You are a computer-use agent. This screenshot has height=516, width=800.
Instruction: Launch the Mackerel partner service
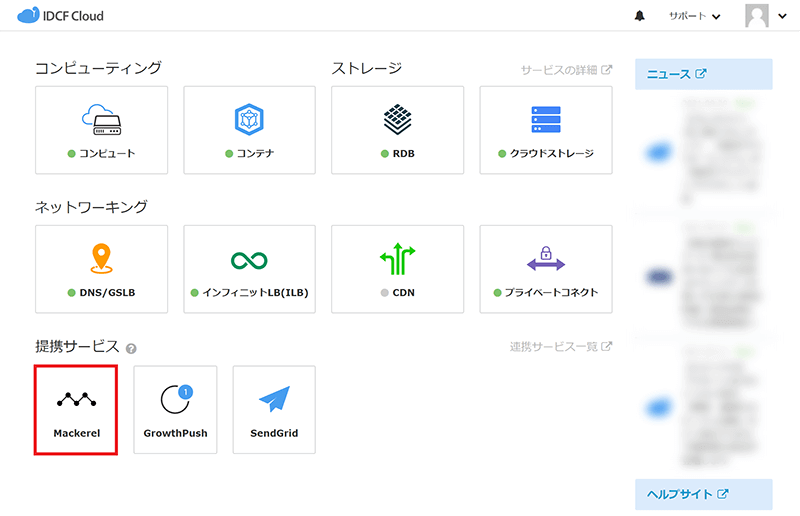tap(77, 409)
